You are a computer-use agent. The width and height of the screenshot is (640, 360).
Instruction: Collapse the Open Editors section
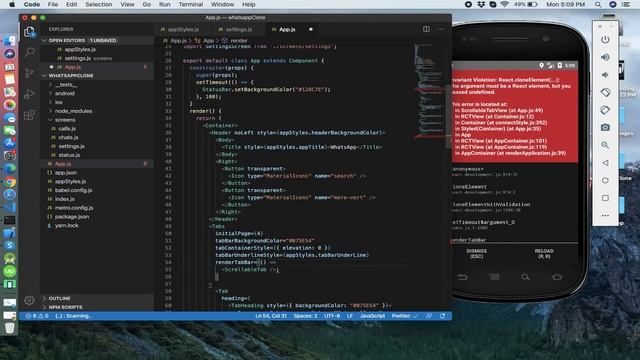click(x=97, y=40)
